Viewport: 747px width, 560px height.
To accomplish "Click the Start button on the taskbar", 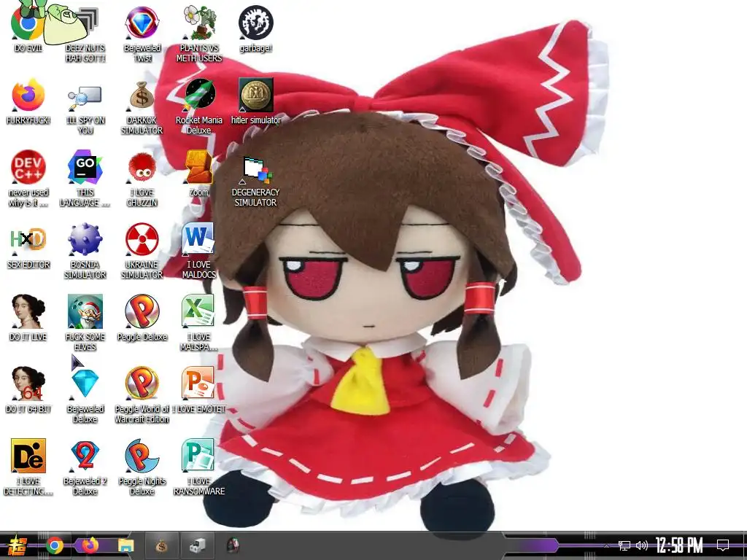I will click(x=18, y=545).
